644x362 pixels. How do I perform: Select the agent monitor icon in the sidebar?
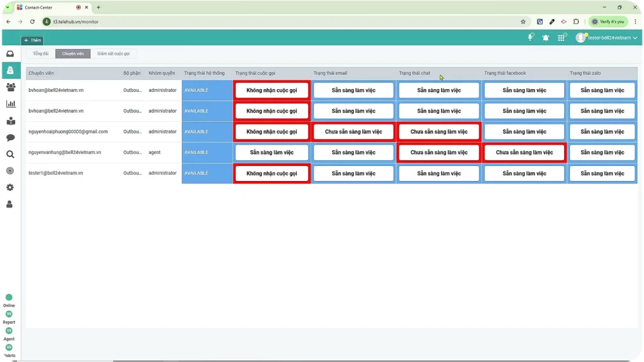pyautogui.click(x=9, y=71)
